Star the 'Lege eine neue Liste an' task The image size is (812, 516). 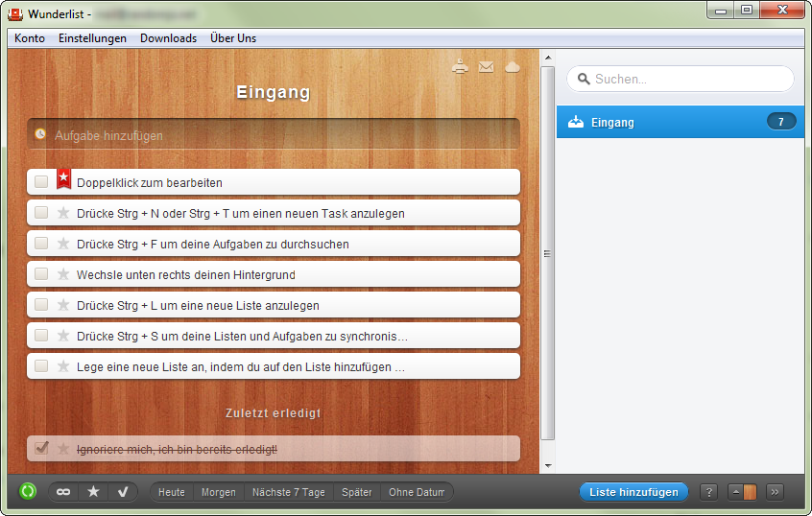63,366
